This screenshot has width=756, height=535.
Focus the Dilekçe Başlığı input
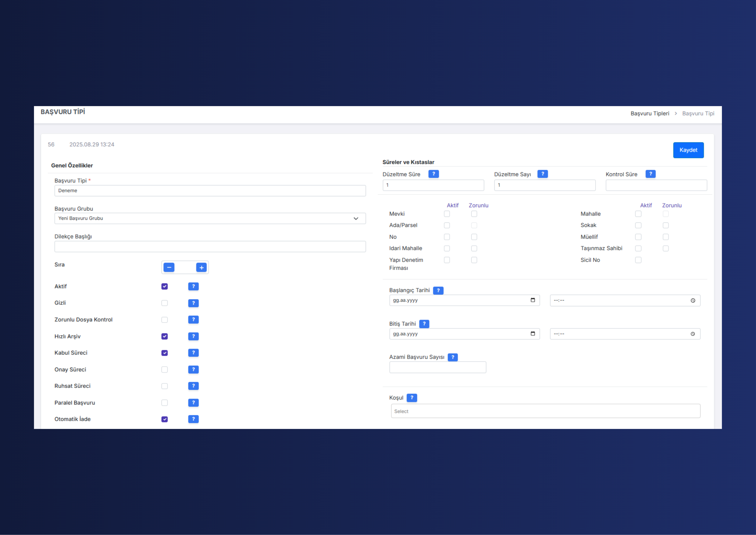[x=210, y=247]
